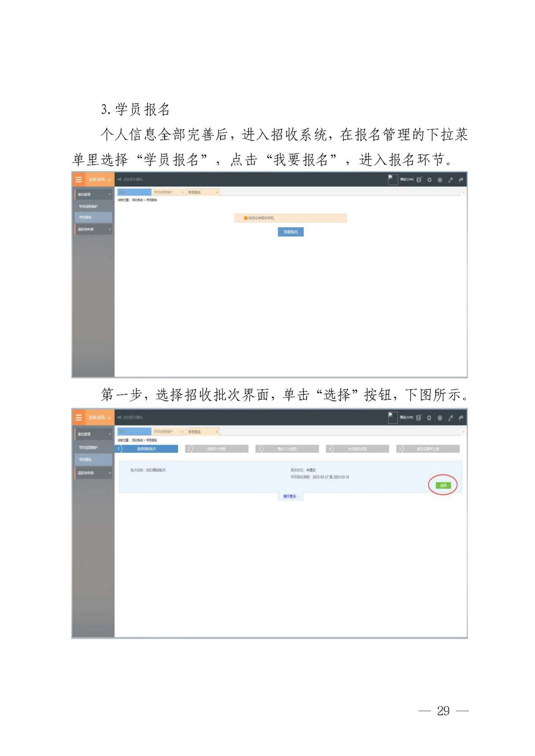Click batch name 2023测试批次 text
535x756 pixels.
156,470
